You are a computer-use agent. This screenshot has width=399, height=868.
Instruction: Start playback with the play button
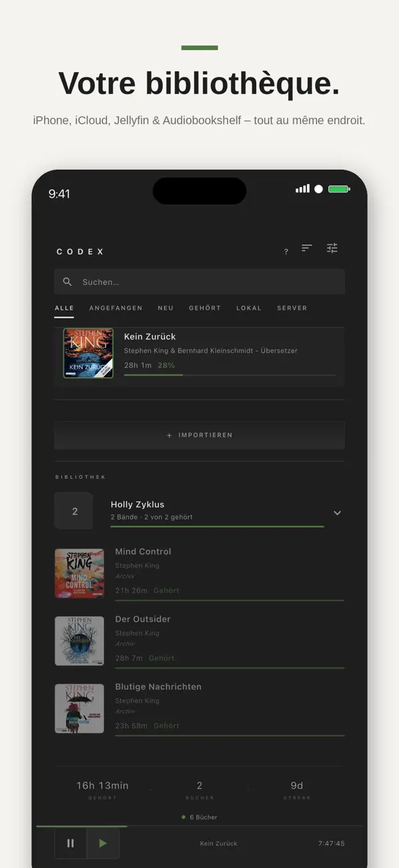pyautogui.click(x=103, y=843)
